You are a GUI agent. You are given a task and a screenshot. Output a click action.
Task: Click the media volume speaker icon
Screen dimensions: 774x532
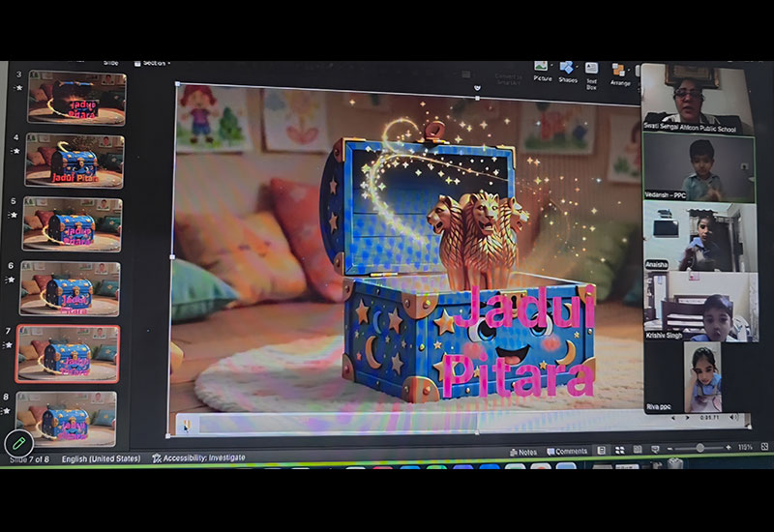click(734, 418)
